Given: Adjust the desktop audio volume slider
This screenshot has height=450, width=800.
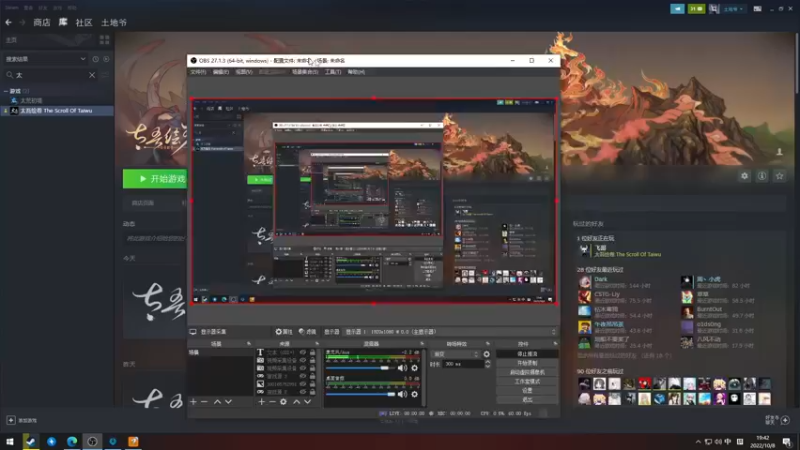Looking at the screenshot, I should click(360, 394).
